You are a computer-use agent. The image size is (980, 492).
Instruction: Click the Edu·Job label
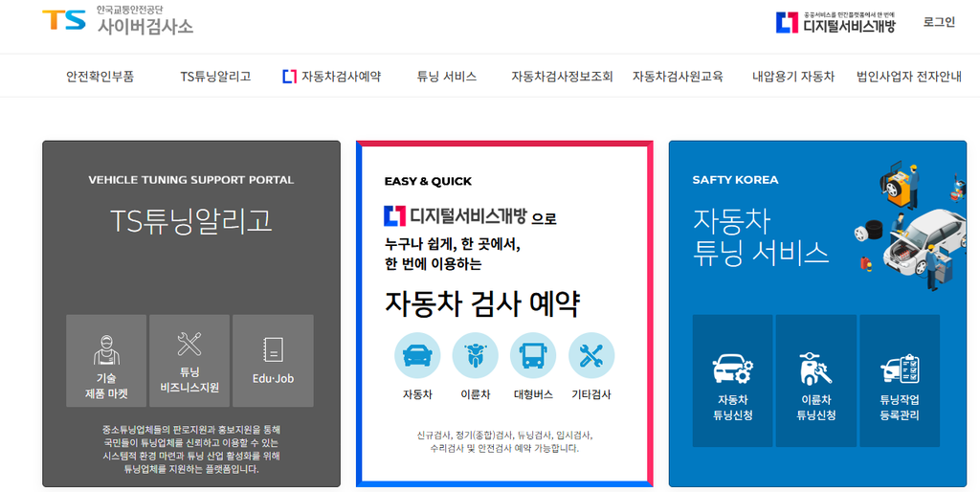[273, 378]
